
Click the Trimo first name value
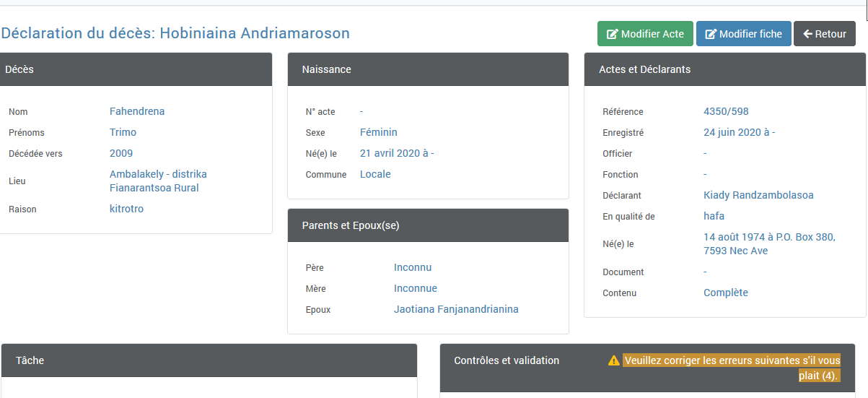(x=123, y=132)
